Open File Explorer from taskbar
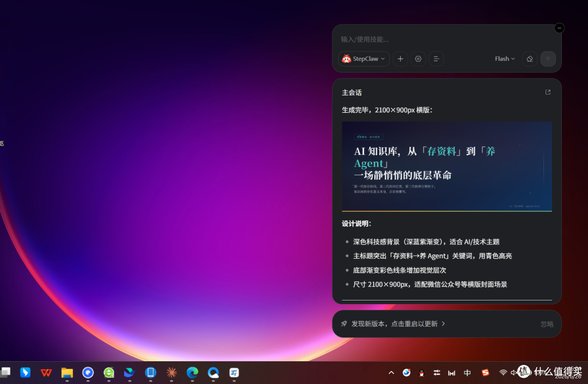 pos(67,373)
